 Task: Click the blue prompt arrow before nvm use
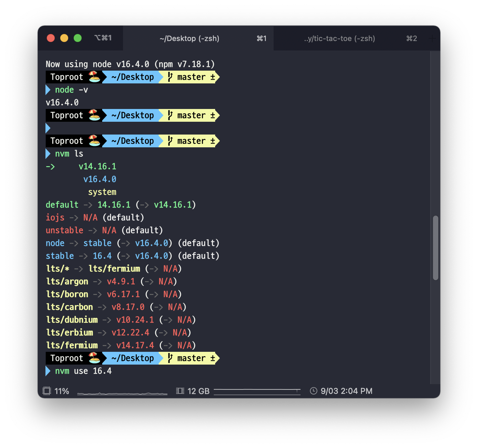coord(47,371)
